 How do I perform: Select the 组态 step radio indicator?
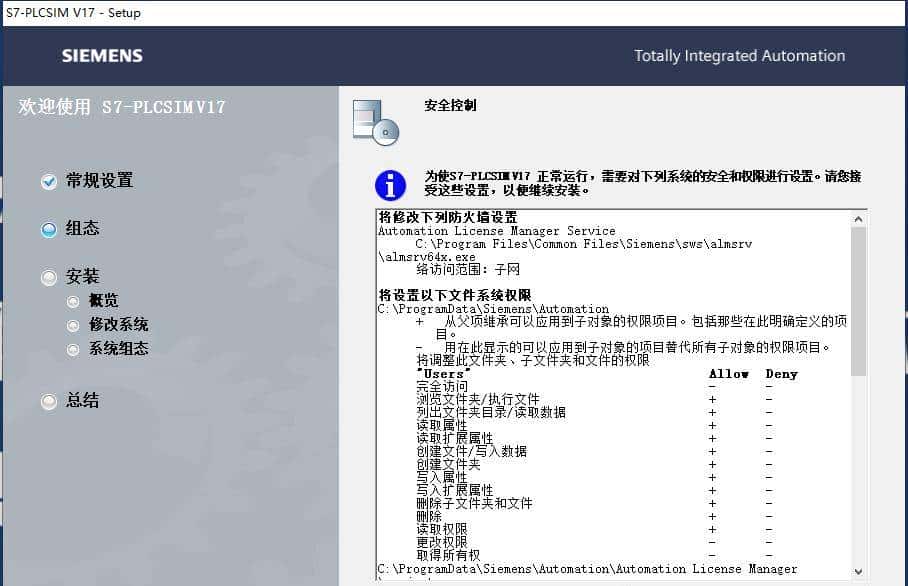(48, 229)
